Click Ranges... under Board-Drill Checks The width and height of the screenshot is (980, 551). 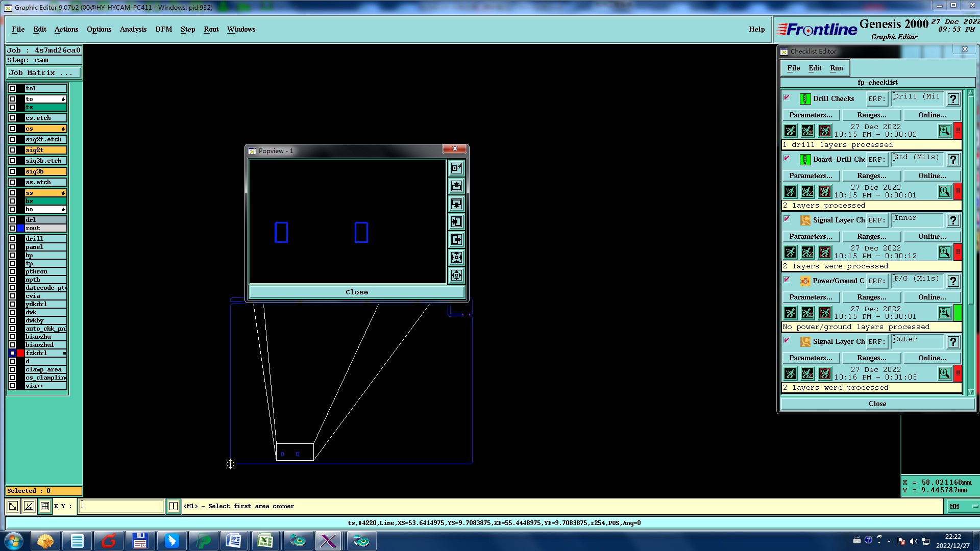pyautogui.click(x=871, y=176)
